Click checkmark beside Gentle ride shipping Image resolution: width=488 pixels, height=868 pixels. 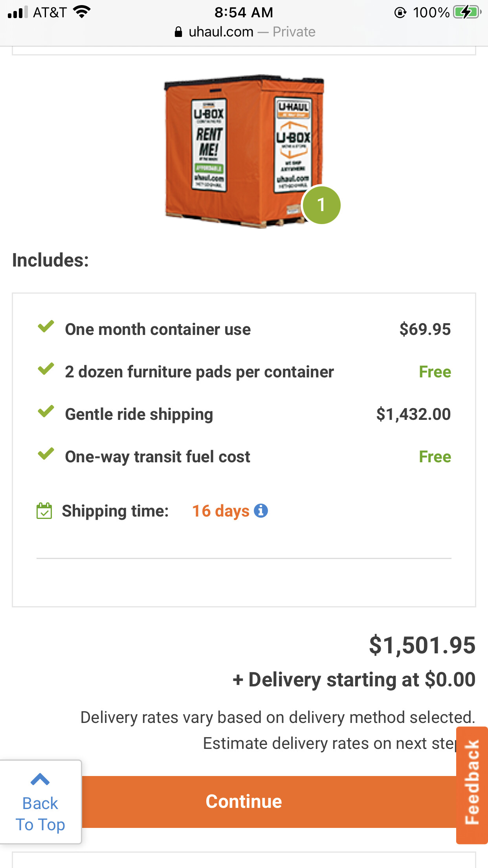46,411
